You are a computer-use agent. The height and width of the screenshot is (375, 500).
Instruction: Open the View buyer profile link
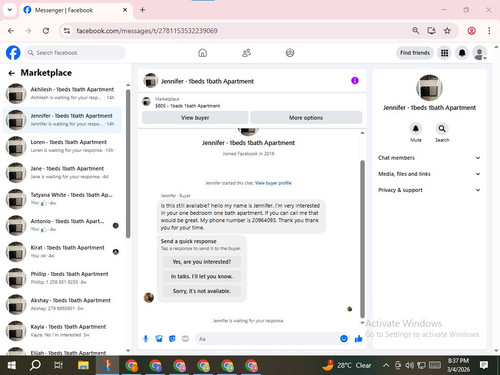273,183
